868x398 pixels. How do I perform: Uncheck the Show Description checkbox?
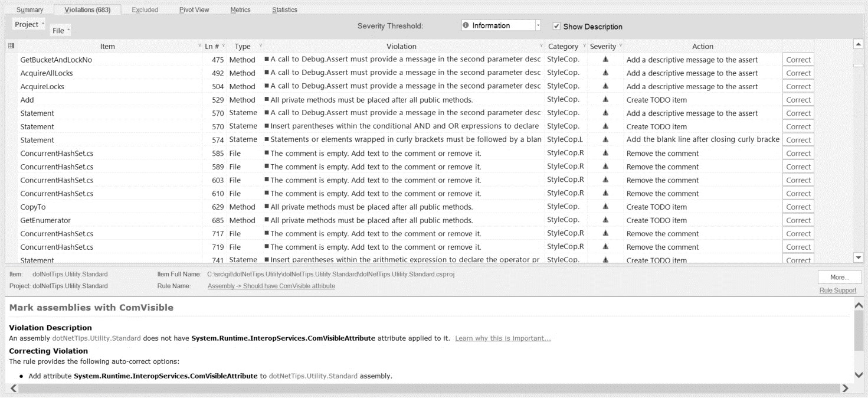pos(556,26)
